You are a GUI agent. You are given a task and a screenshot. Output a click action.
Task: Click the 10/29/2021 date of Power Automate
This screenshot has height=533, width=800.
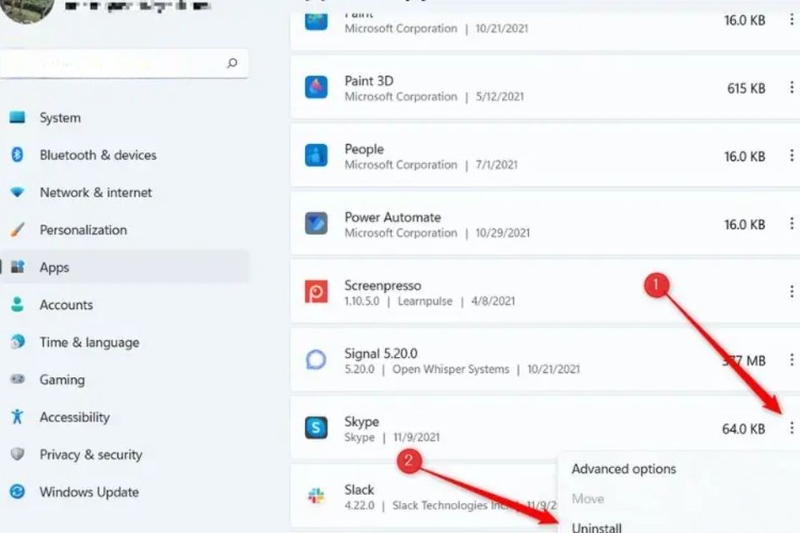pyautogui.click(x=503, y=233)
